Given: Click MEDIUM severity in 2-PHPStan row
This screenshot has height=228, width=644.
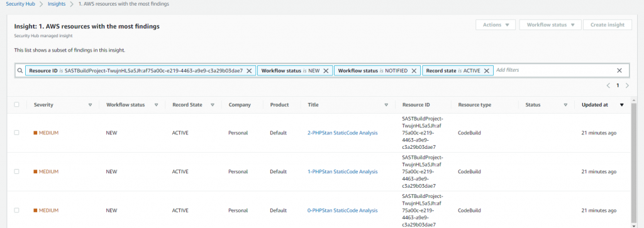Looking at the screenshot, I should (x=46, y=133).
